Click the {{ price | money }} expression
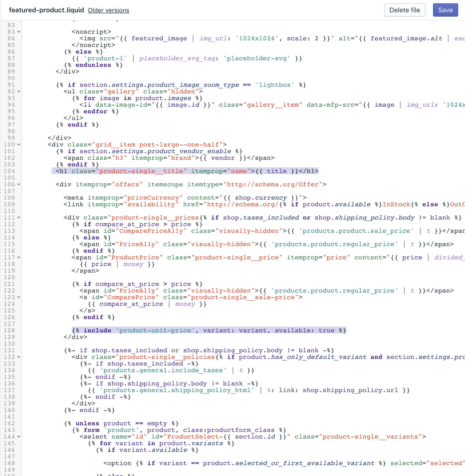Image resolution: width=465 pixels, height=476 pixels. pyautogui.click(x=117, y=264)
